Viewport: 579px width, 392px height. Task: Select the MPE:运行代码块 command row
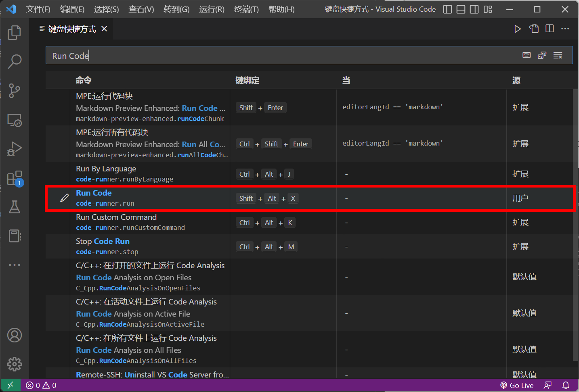[x=309, y=107]
